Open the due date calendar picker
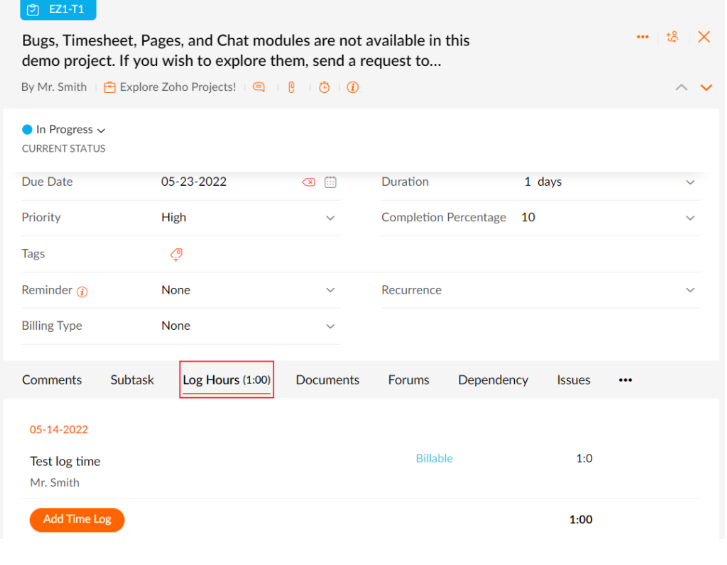The image size is (727, 565). click(331, 182)
